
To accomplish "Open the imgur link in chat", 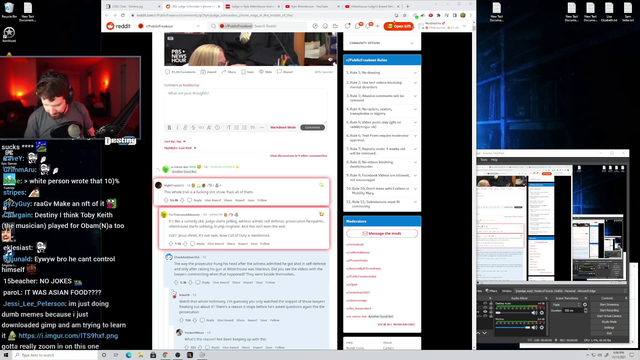I will click(68, 336).
